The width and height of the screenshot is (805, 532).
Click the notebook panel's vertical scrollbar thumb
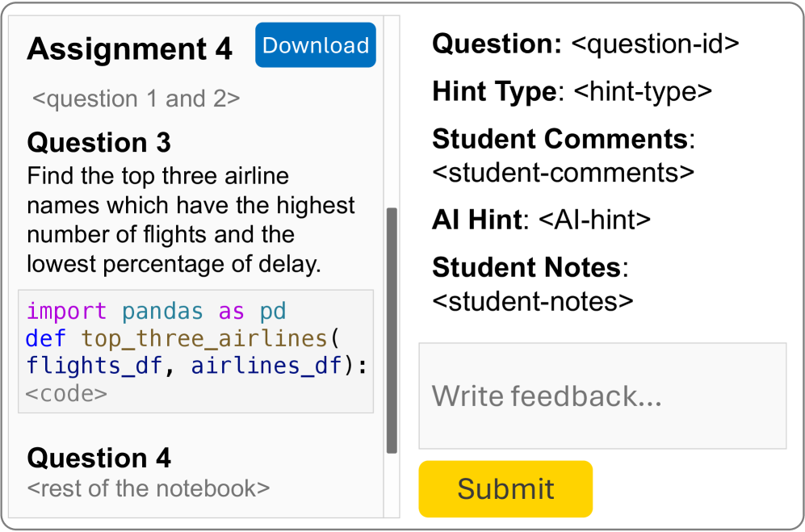click(392, 330)
